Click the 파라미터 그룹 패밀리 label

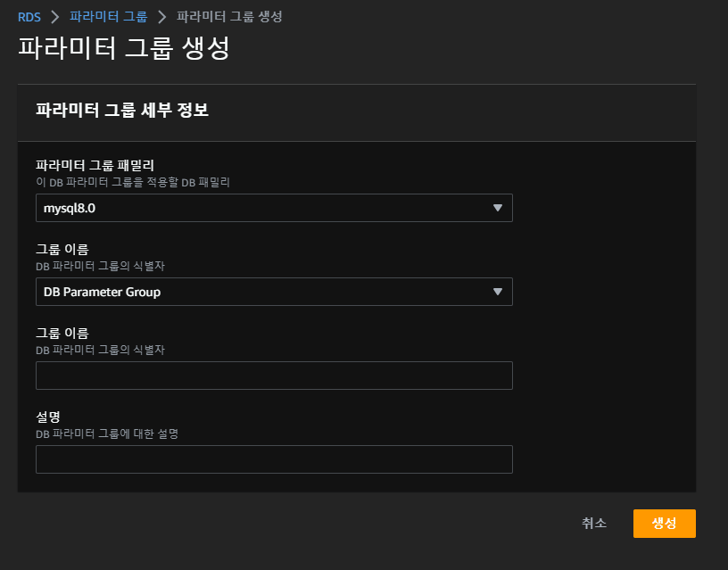95,165
